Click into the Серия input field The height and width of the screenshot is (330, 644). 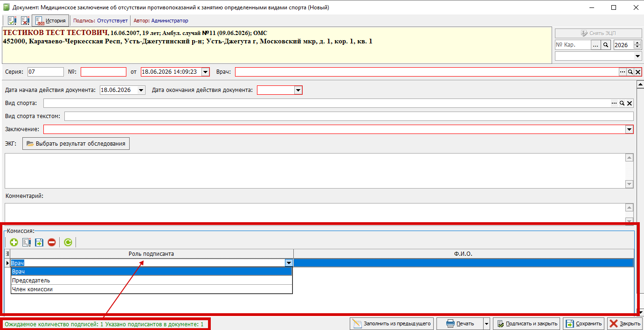45,72
